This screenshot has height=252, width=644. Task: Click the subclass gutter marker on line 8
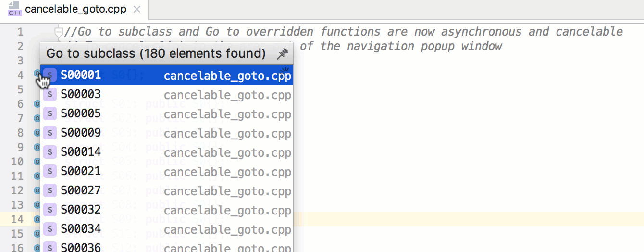(37, 132)
